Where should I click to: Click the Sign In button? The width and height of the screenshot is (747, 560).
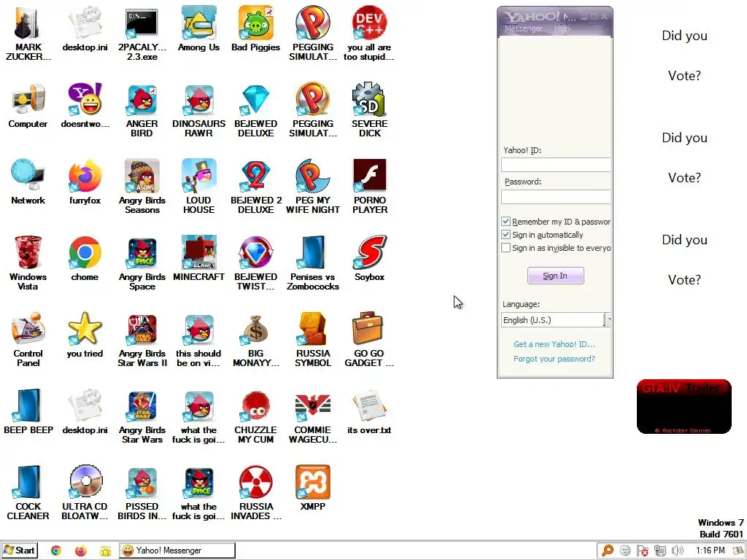pyautogui.click(x=555, y=276)
